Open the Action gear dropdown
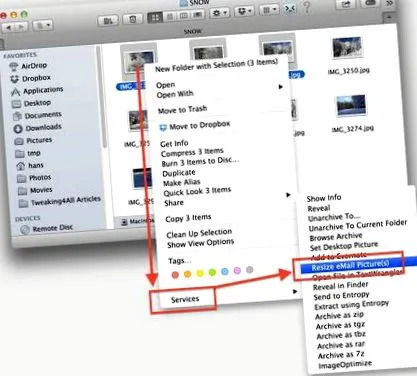 (x=220, y=13)
